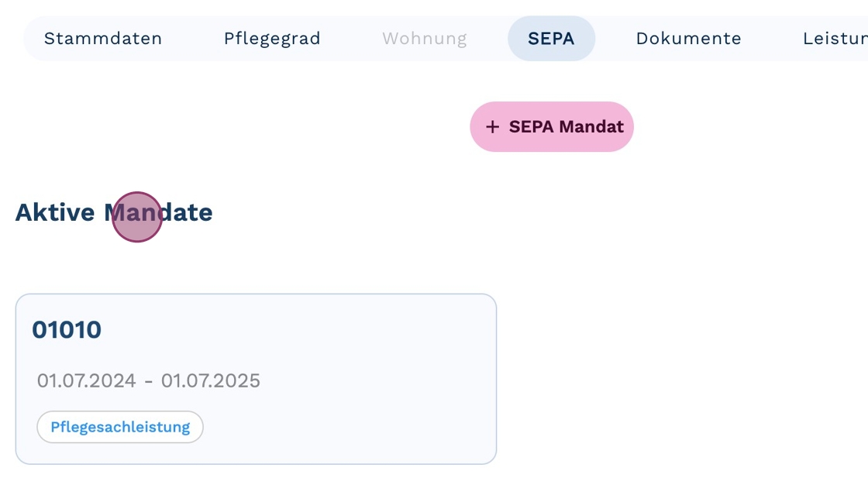The width and height of the screenshot is (868, 485).
Task: Click the SEPA Mandat button label text
Action: [567, 127]
